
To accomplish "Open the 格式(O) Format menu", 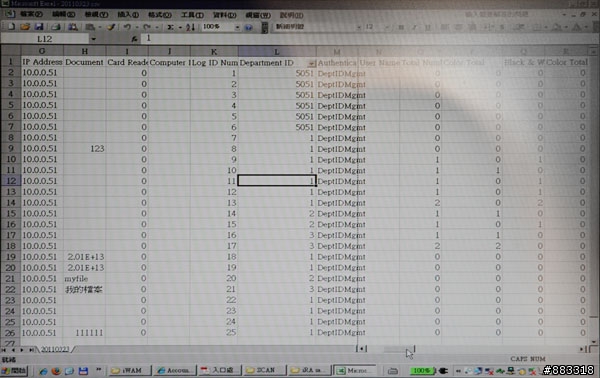I will tap(160, 15).
